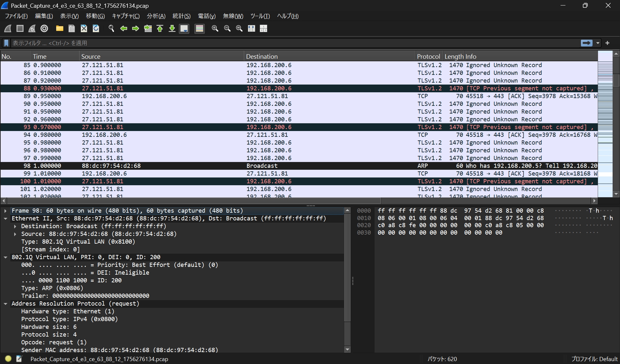Viewport: 620px width, 364px height.
Task: Apply display filter with arrow button
Action: coord(586,43)
